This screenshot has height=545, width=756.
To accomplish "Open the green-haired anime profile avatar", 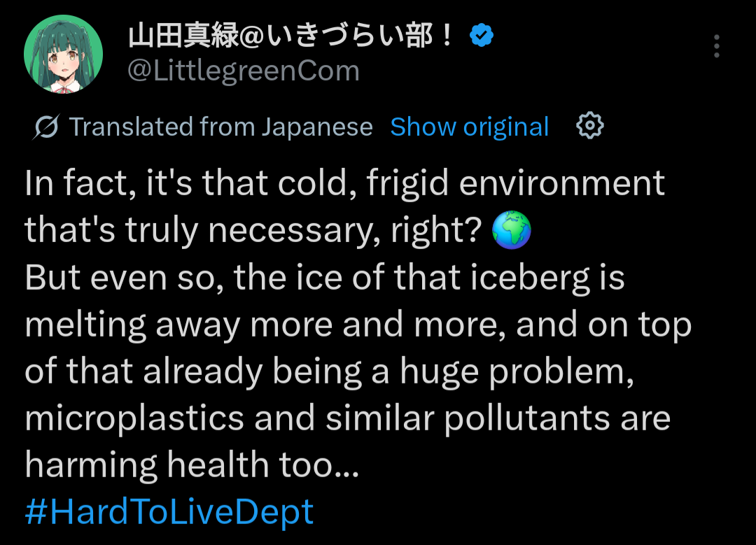I will [63, 54].
